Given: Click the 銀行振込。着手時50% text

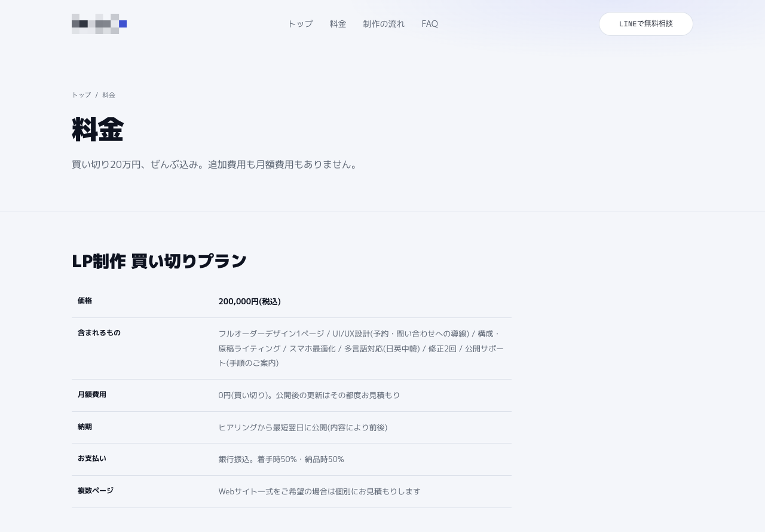Looking at the screenshot, I should pyautogui.click(x=281, y=459).
